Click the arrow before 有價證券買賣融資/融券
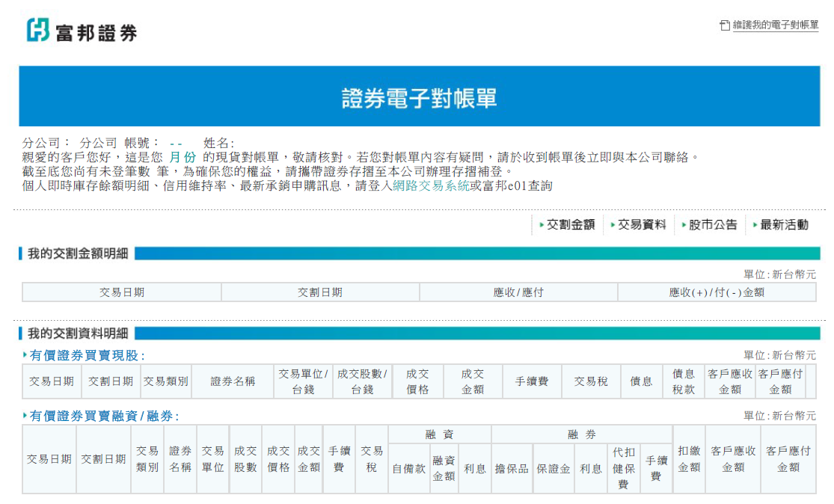 click(x=25, y=416)
